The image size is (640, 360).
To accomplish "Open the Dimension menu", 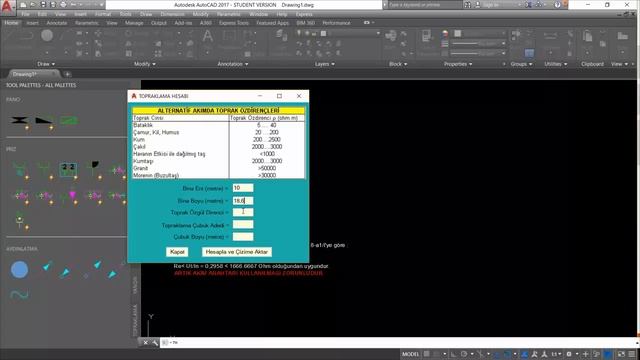I will 172,14.
